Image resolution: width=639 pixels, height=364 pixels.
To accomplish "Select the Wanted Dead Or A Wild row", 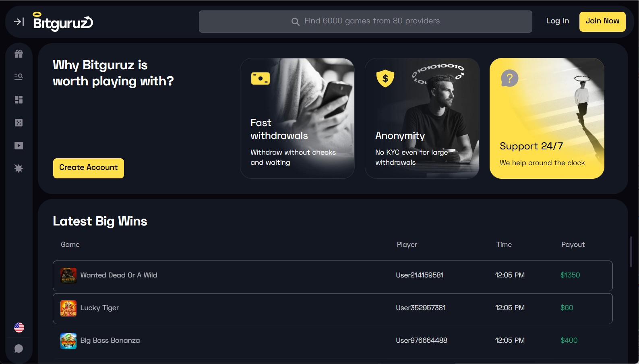I will [x=333, y=276].
